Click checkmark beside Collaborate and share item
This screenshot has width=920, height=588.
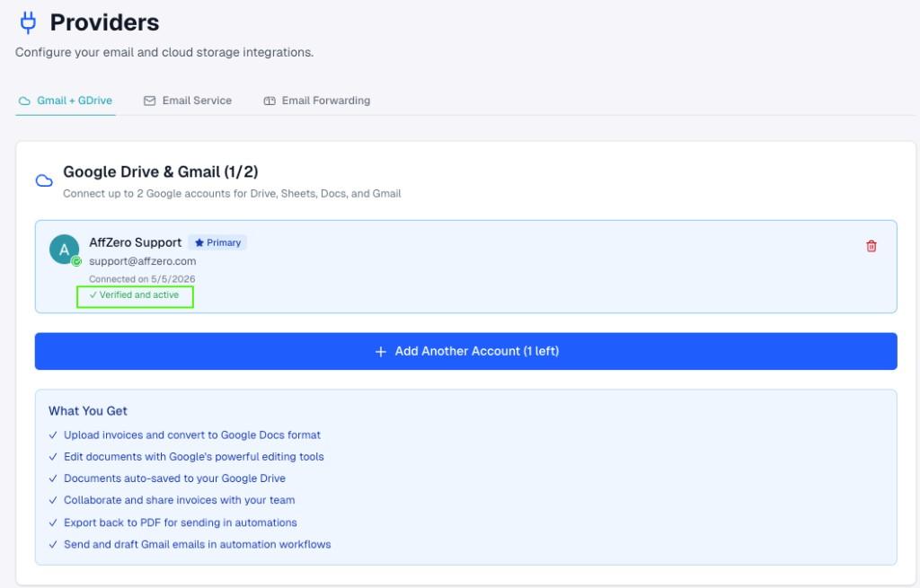(x=53, y=500)
